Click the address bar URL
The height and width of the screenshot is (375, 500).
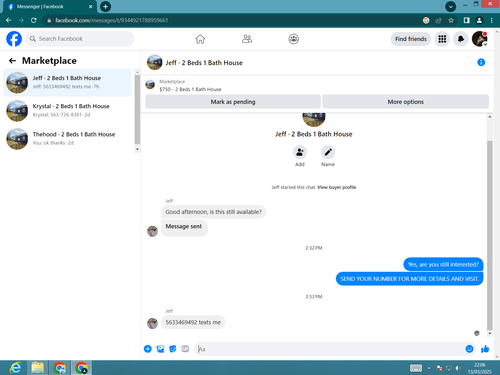(x=112, y=20)
